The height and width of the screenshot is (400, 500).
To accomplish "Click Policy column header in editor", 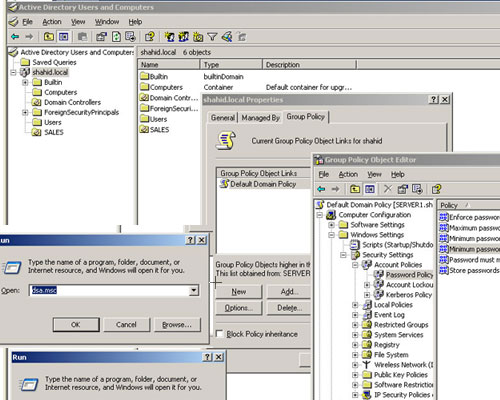I will pos(468,205).
